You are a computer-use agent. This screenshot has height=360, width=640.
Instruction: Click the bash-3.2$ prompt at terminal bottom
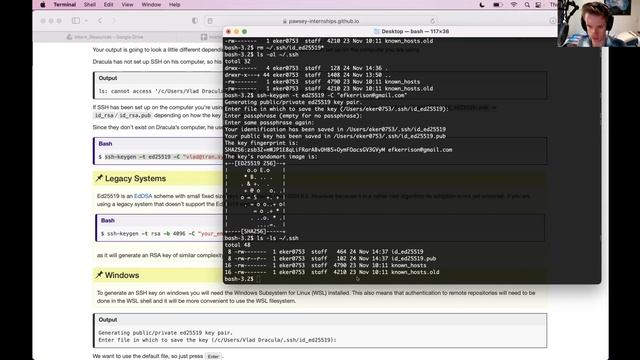click(239, 279)
